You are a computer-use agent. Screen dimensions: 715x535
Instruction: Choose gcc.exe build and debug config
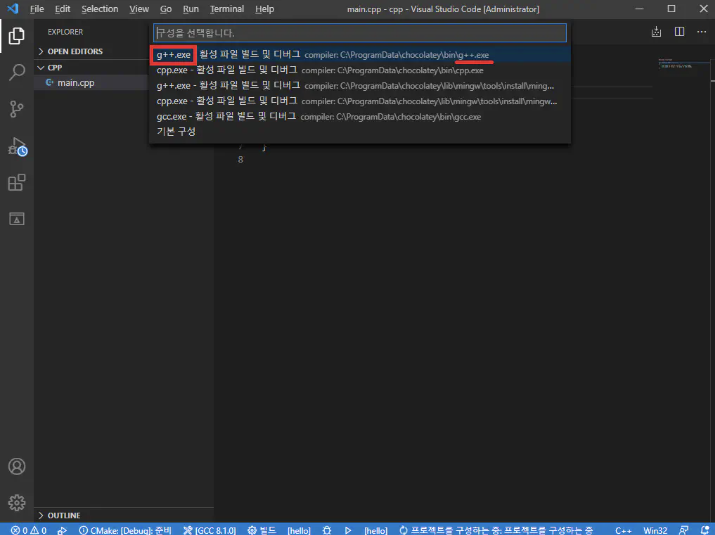[x=360, y=117]
